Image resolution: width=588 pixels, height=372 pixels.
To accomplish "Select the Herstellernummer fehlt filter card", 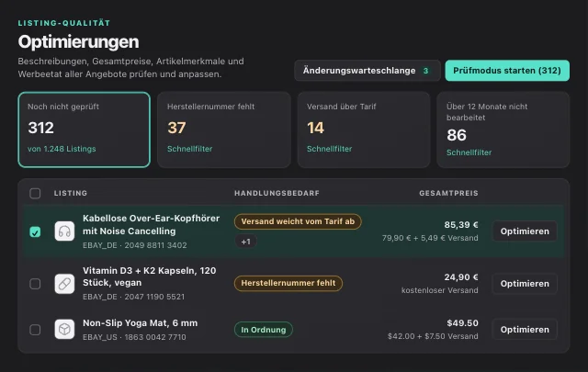I will click(224, 130).
